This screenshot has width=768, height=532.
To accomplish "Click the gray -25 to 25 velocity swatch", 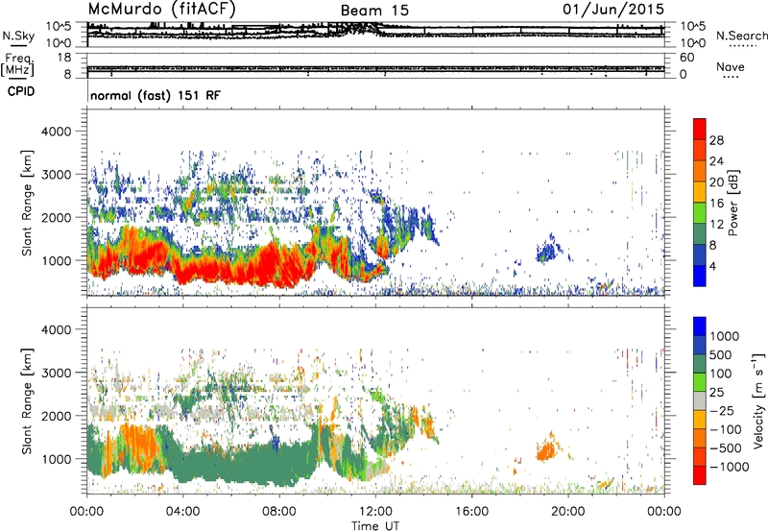I will click(700, 400).
